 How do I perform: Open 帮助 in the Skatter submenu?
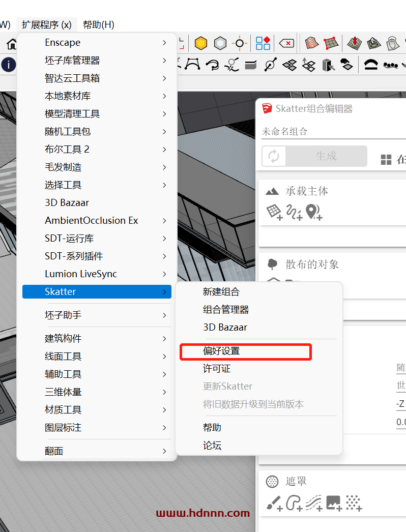[x=259, y=428]
